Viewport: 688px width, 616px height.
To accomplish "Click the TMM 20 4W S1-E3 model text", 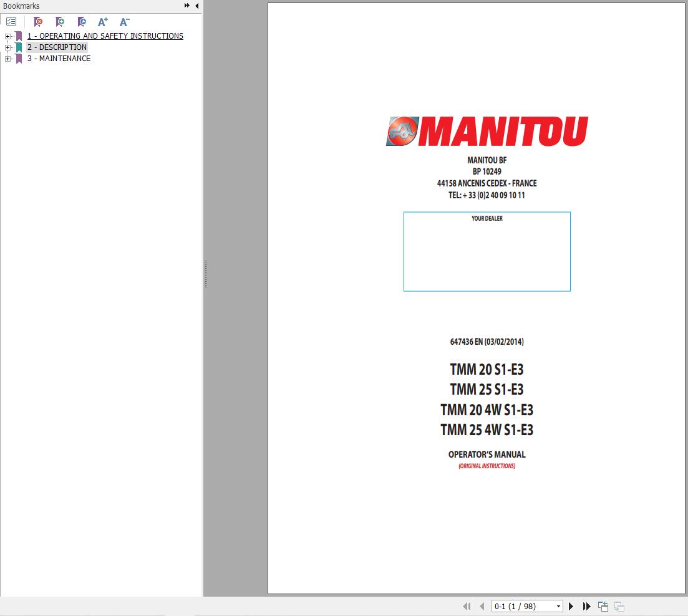I will point(487,410).
